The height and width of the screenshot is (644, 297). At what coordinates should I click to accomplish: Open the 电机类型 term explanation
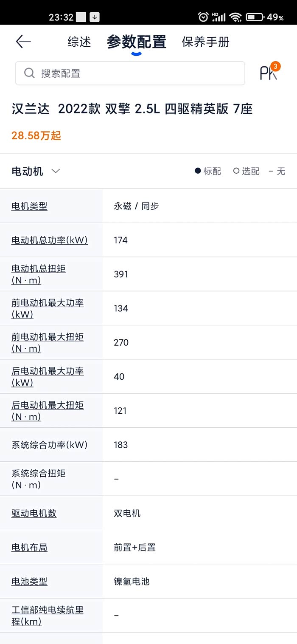[x=29, y=206]
